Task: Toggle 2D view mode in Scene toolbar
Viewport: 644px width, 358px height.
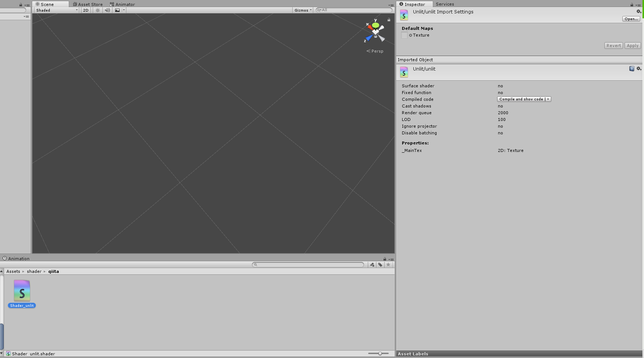Action: pos(85,10)
